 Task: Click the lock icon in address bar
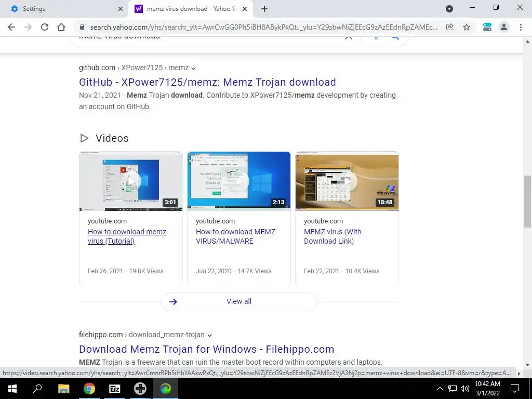coord(82,27)
